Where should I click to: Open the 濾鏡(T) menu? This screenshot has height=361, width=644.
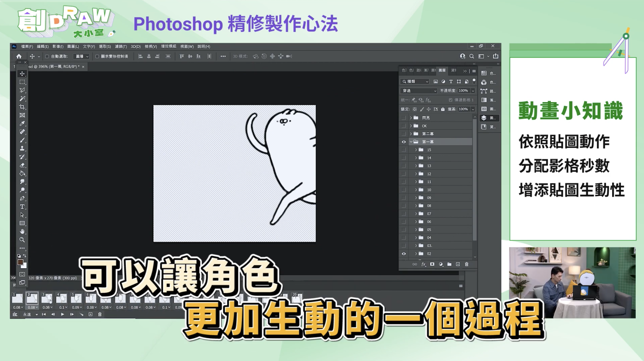click(121, 47)
